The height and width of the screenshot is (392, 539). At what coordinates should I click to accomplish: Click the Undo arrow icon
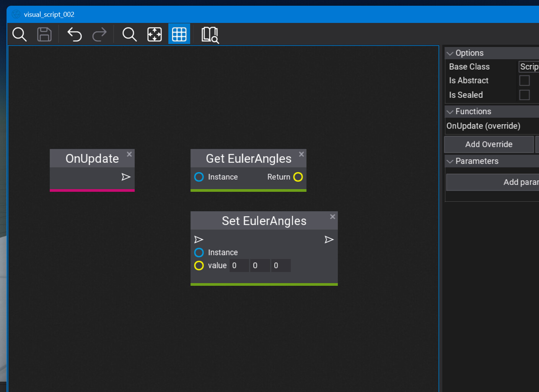click(x=75, y=34)
